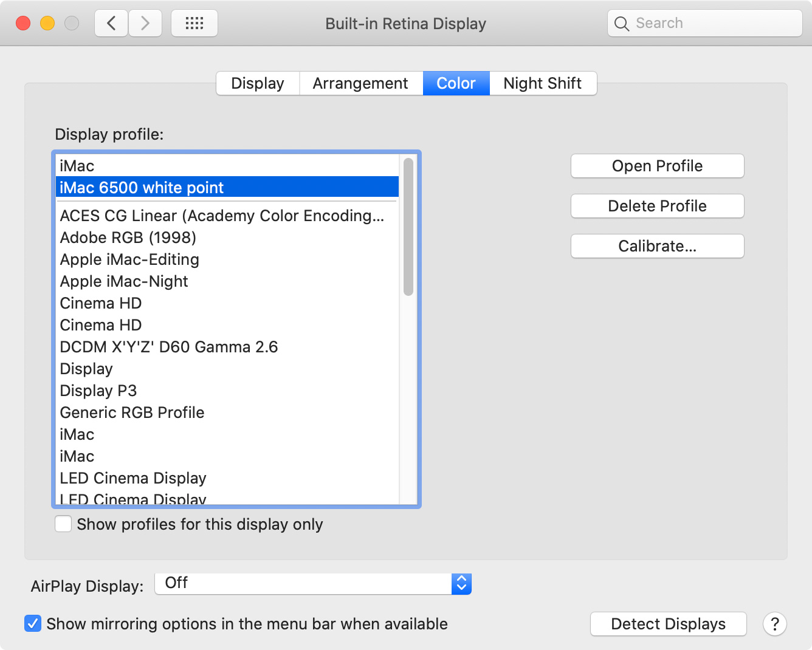Click the magnifying glass search icon
The height and width of the screenshot is (650, 812).
click(622, 24)
